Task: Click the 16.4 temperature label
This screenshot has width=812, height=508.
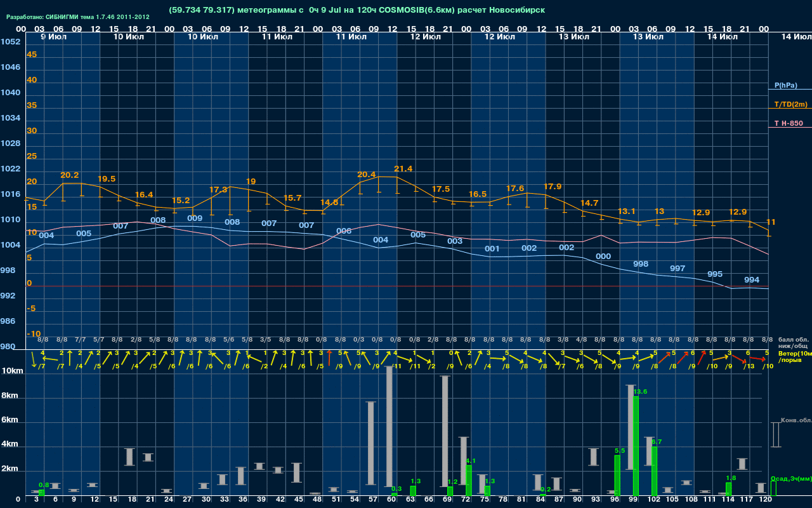Action: (x=144, y=195)
